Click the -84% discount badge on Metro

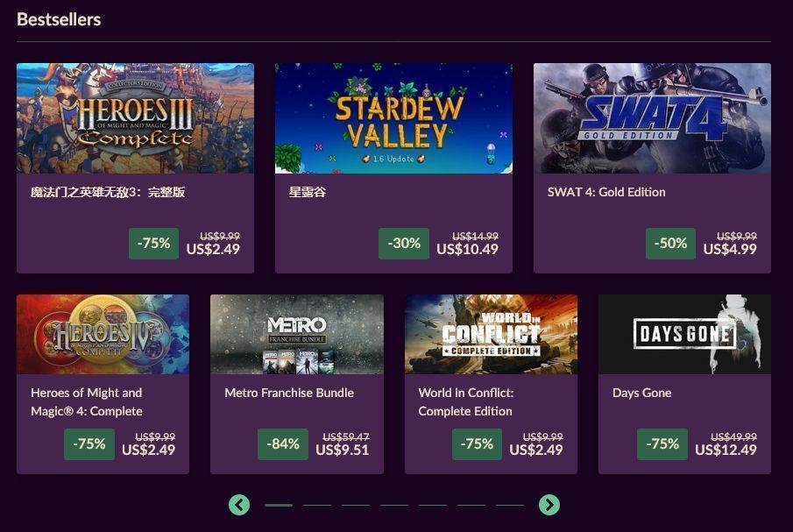283,444
